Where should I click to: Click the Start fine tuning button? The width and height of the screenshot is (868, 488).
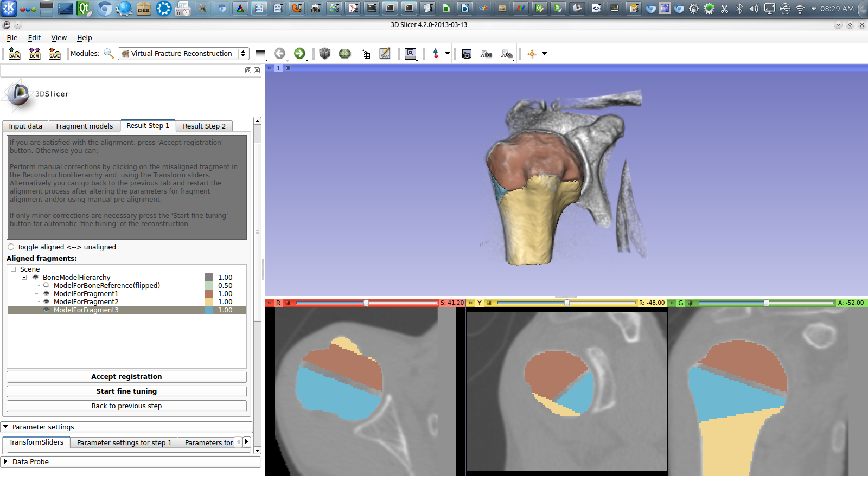[126, 391]
